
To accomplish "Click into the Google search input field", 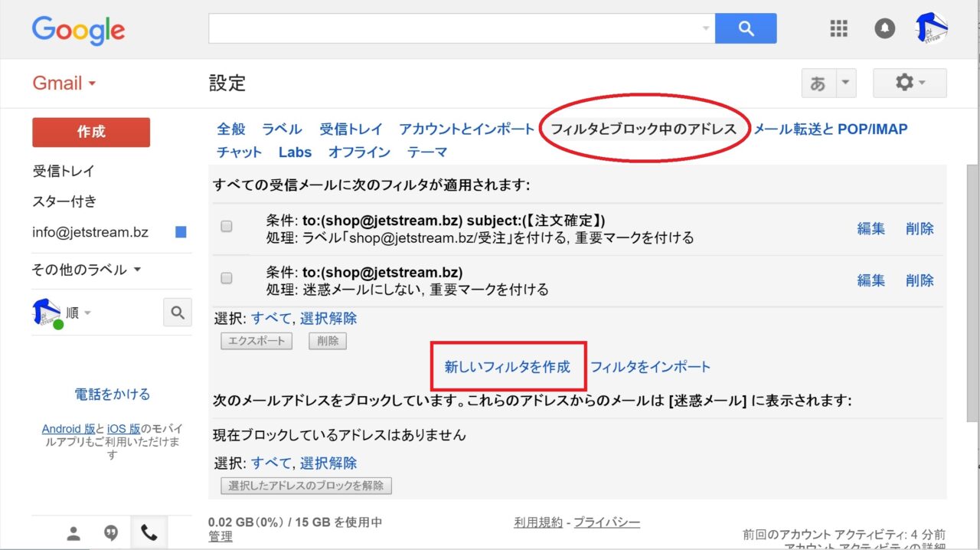I will [x=456, y=29].
